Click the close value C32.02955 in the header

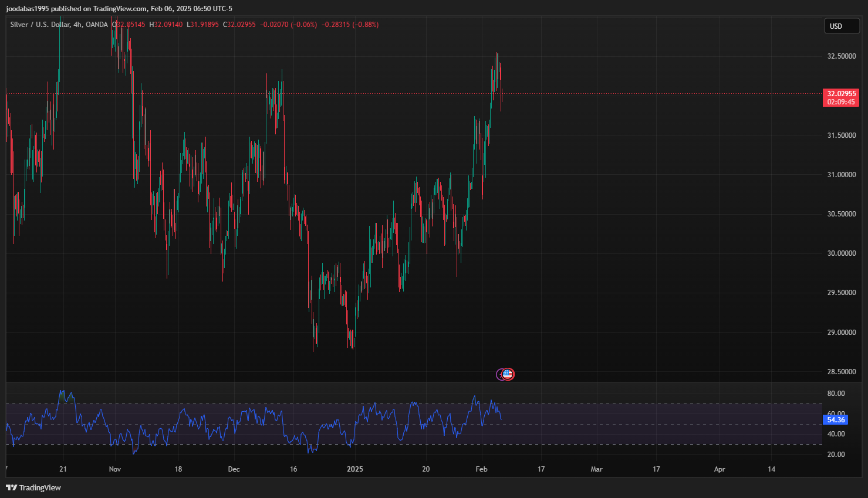pos(239,25)
